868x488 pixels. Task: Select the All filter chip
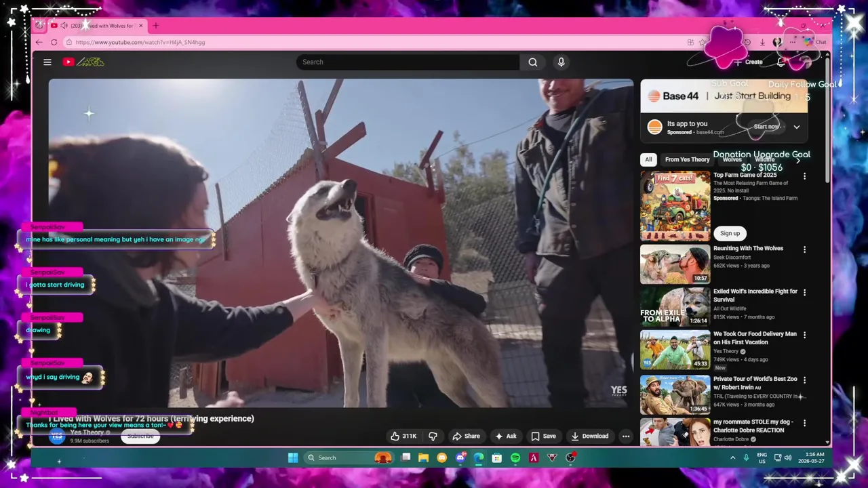tap(648, 159)
